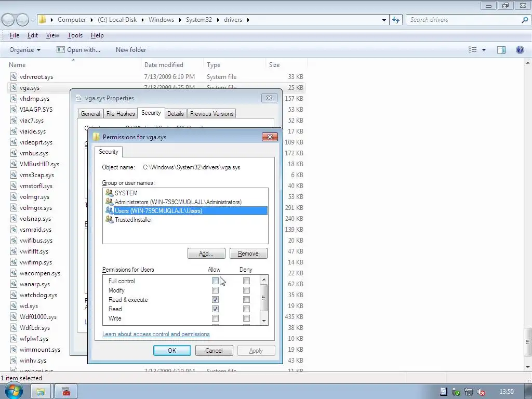The image size is (532, 399).
Task: Click the file list scrollbar thumb
Action: click(x=528, y=342)
